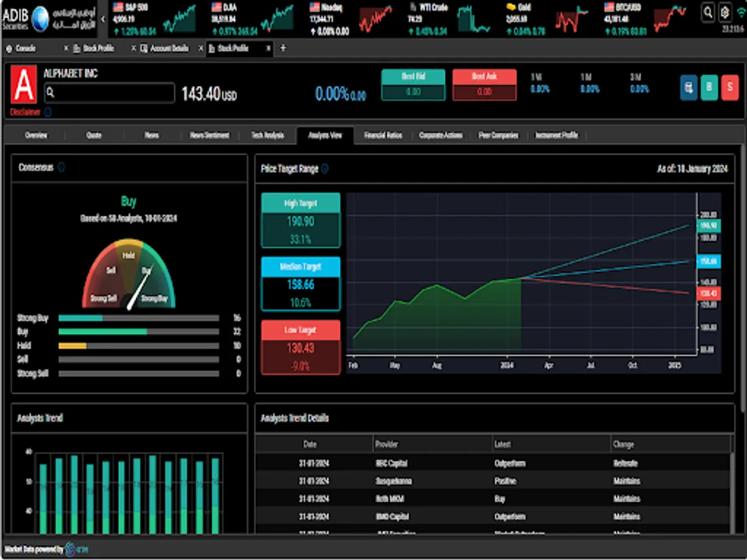The width and height of the screenshot is (747, 560).
Task: Toggle the High Target display on the chart
Action: click(x=301, y=202)
